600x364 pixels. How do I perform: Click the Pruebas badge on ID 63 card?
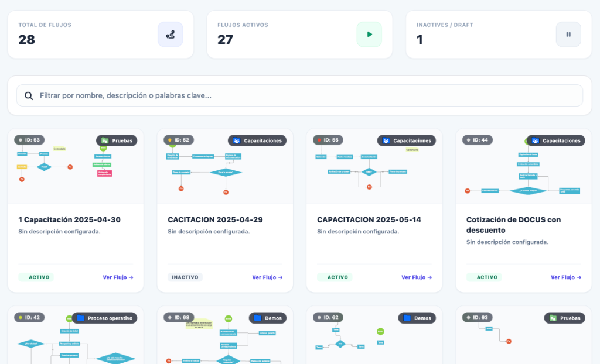point(564,318)
